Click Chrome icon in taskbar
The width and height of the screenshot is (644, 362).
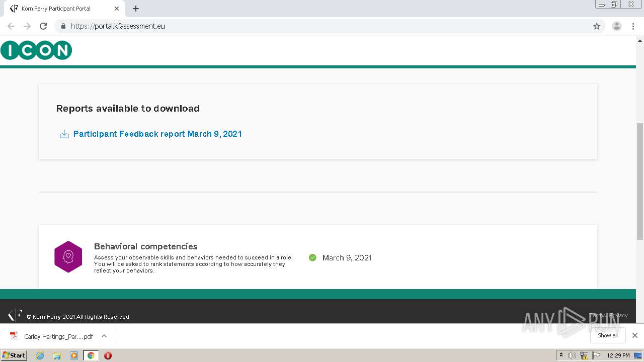(x=91, y=355)
